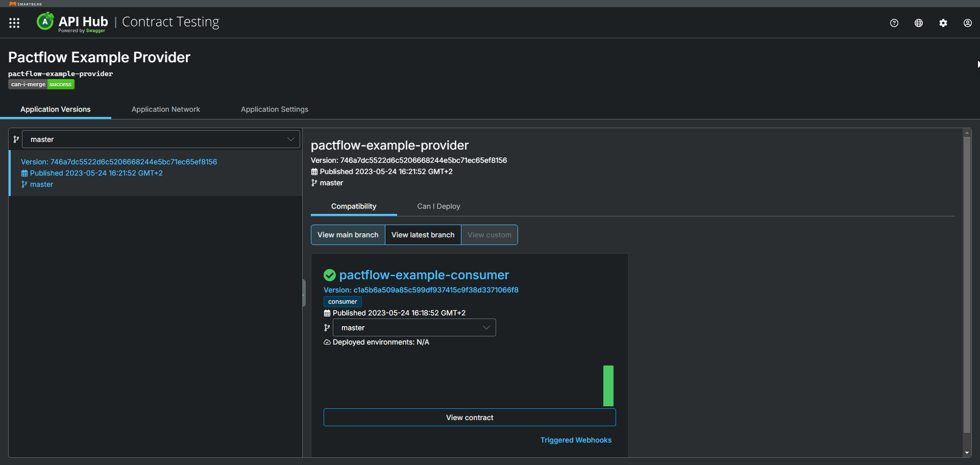Click chevron arrow of left master dropdown
Screen dimensions: 980x465
click(291, 139)
